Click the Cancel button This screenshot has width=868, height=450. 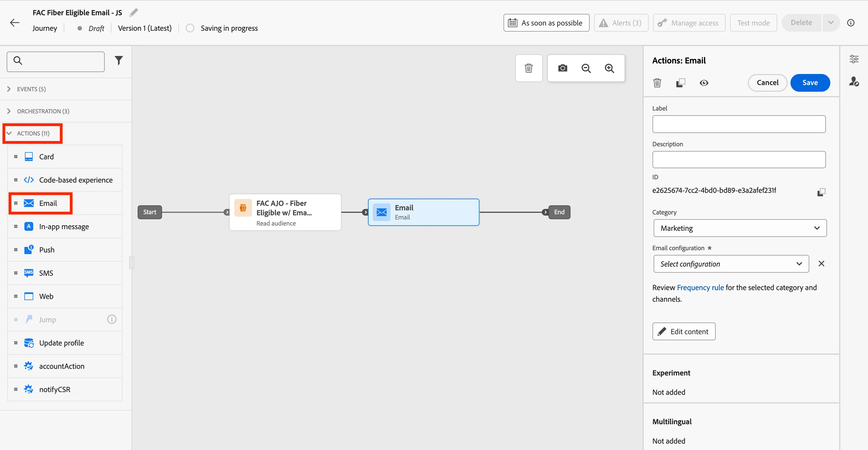[767, 83]
